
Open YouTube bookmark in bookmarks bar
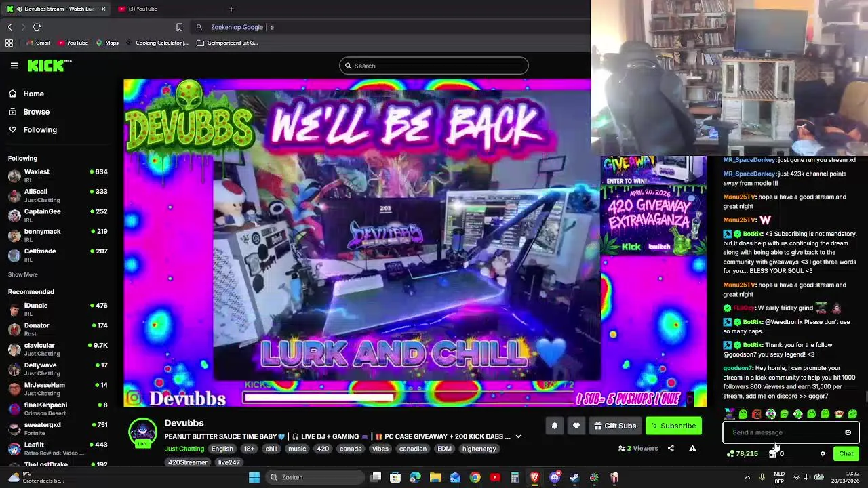[x=73, y=43]
